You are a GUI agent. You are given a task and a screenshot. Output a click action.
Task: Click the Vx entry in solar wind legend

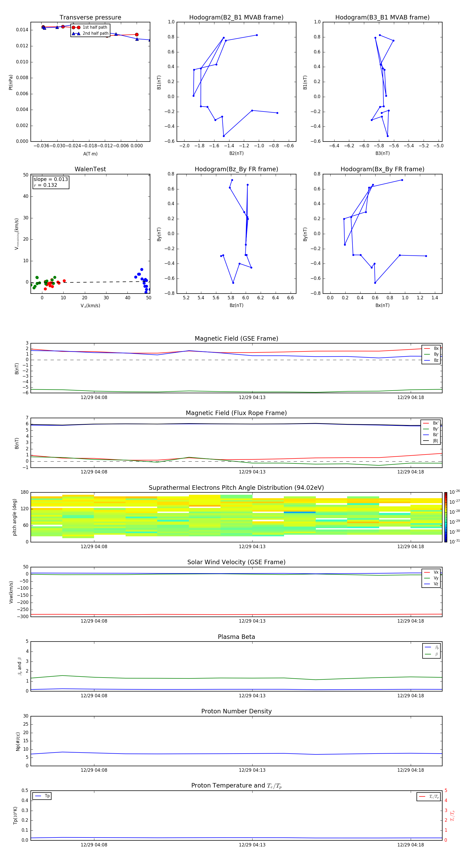(x=431, y=572)
